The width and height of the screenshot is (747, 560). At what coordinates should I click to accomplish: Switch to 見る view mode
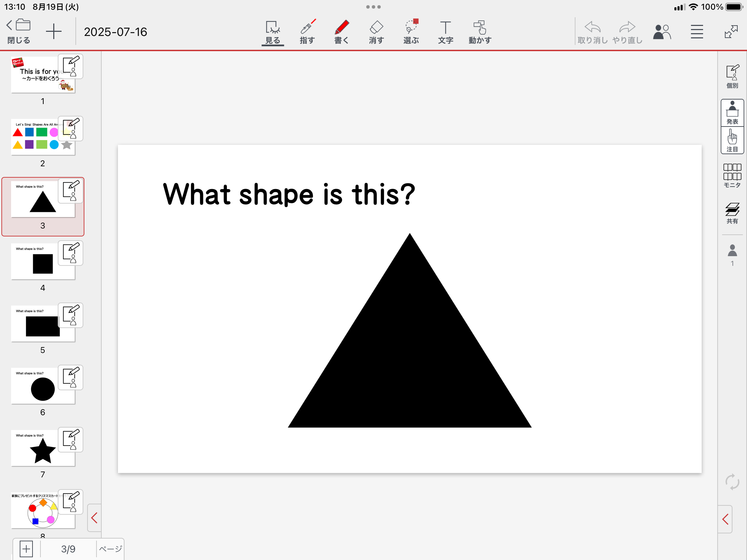[x=273, y=32]
